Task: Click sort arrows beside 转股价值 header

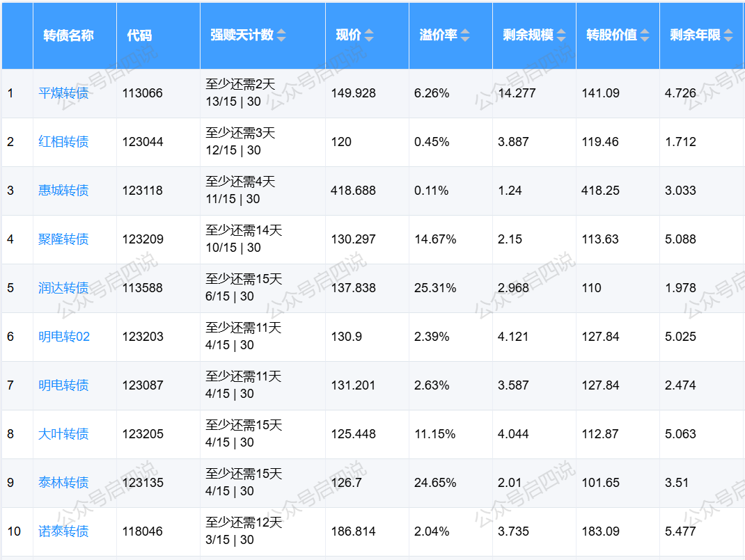Action: (645, 35)
